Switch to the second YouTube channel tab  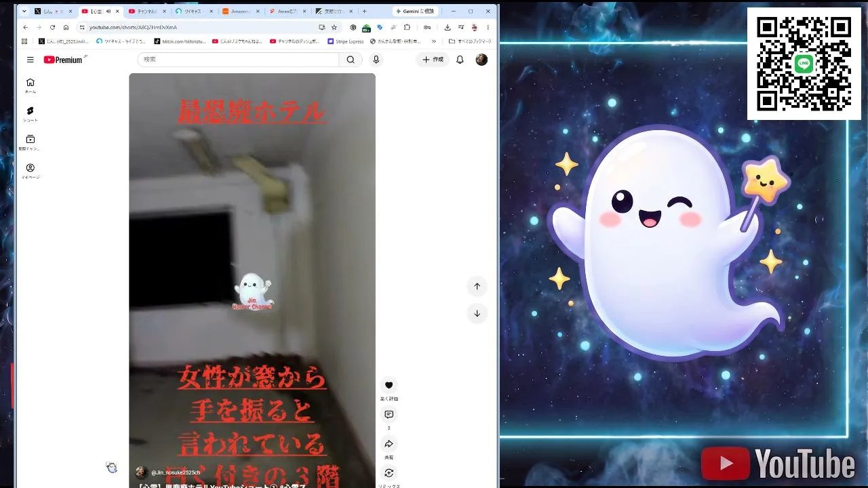coord(146,12)
